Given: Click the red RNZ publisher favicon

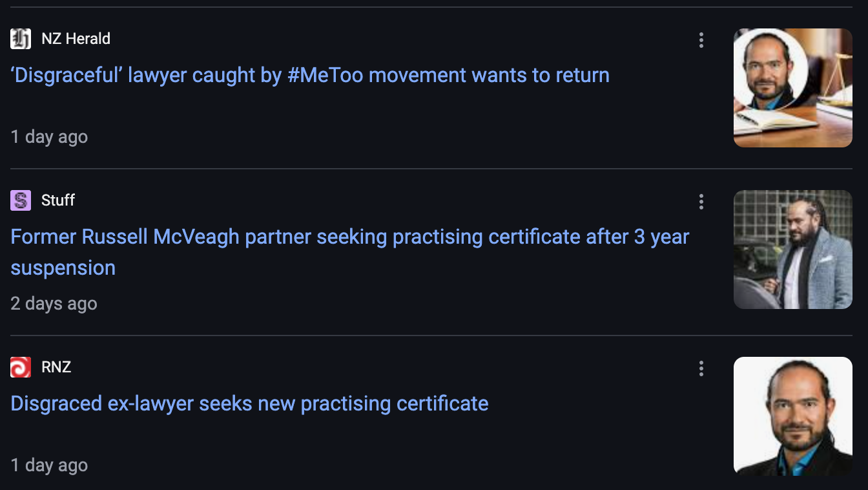Looking at the screenshot, I should click(x=21, y=367).
